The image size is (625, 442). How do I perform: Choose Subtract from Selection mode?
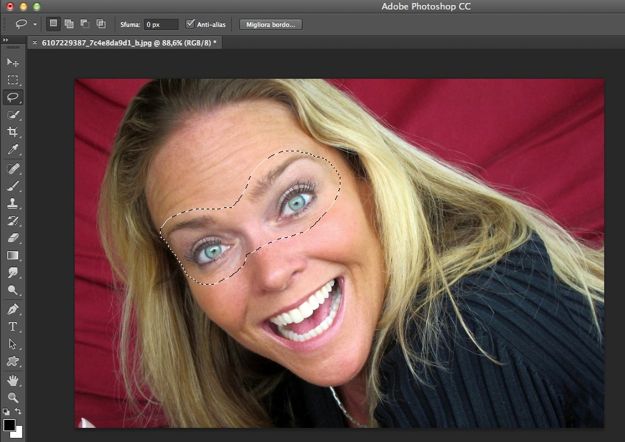pos(85,24)
